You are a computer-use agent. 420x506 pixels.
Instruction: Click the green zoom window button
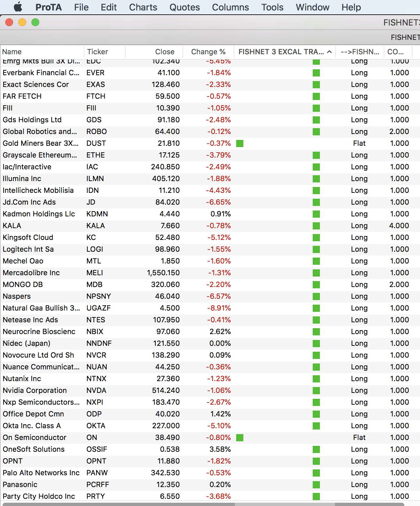35,22
